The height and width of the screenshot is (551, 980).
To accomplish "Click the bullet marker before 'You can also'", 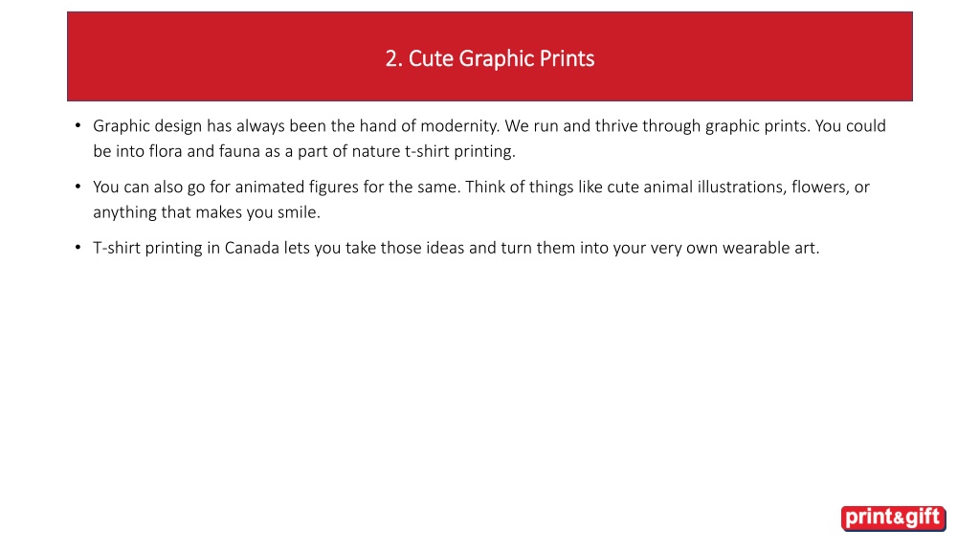I will click(x=78, y=187).
